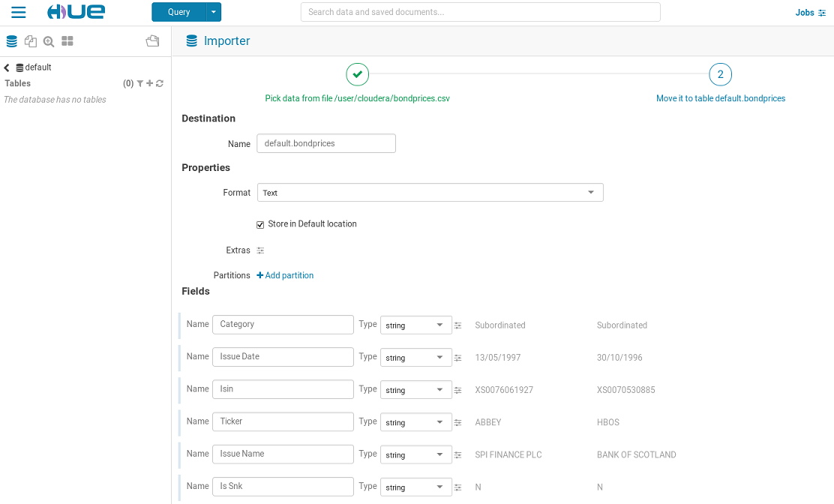Image resolution: width=834 pixels, height=504 pixels.
Task: Edit the Issue Date field name input
Action: coord(283,357)
